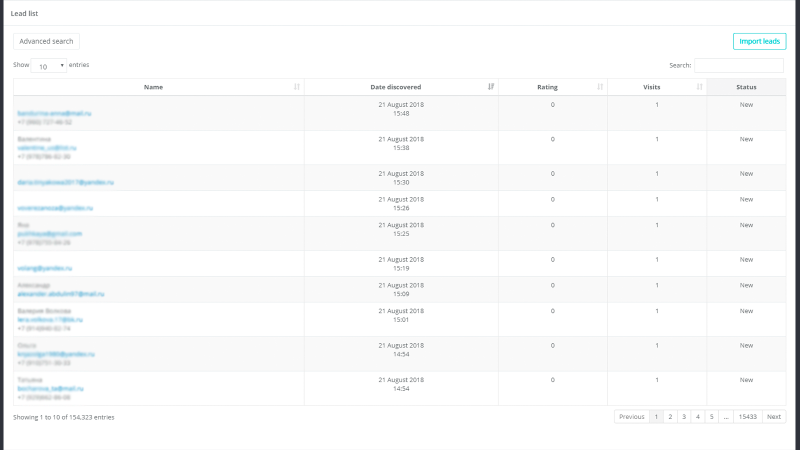Click the Import leads button
Screen dimensions: 800x450
pos(759,41)
